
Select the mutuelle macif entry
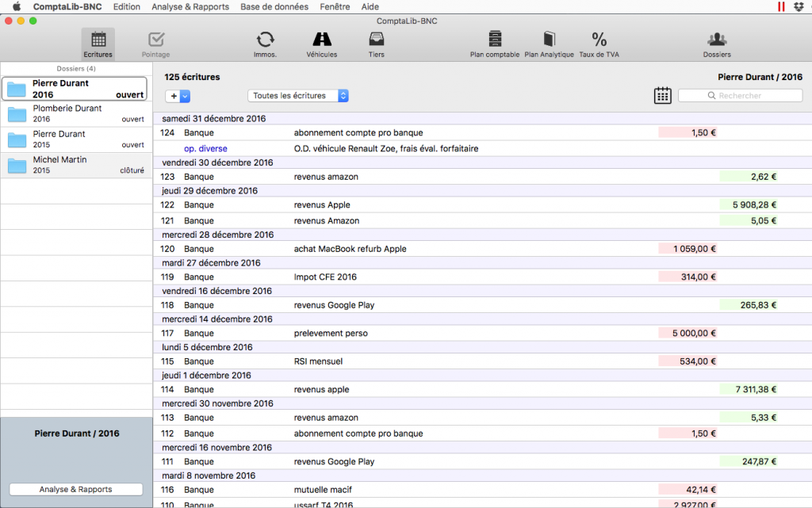tap(483, 490)
